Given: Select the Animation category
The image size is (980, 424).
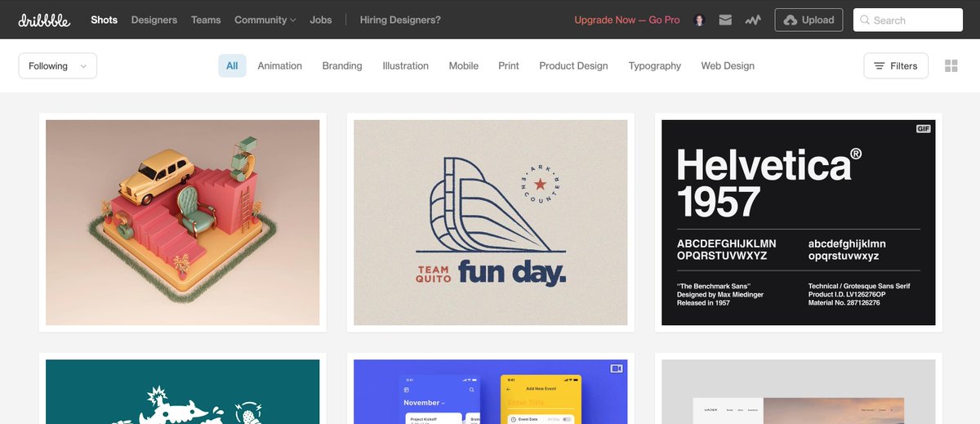Looking at the screenshot, I should click(280, 66).
